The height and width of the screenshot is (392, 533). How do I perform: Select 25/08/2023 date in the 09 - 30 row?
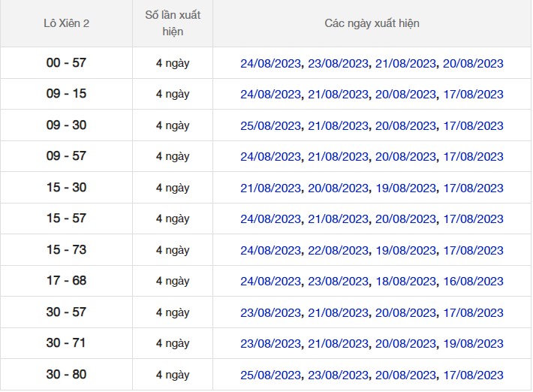tap(271, 126)
